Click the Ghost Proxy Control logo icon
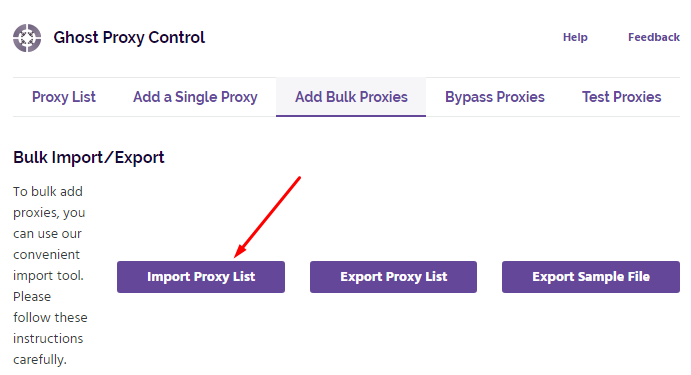Screen dimensions: 691x375 tap(27, 38)
